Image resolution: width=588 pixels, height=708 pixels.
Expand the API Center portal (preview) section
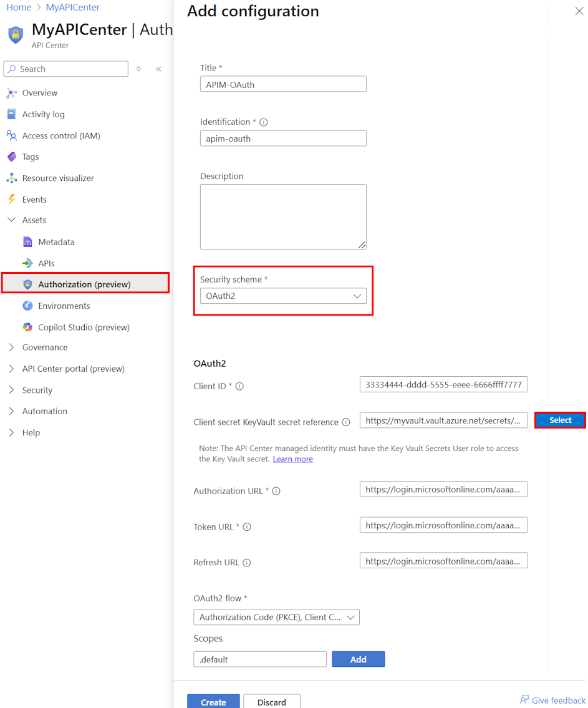pyautogui.click(x=12, y=369)
